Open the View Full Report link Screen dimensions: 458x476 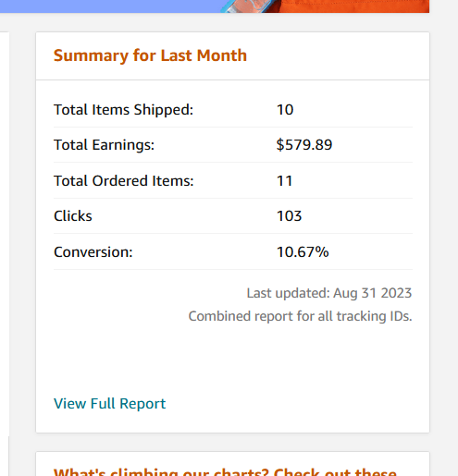point(109,403)
